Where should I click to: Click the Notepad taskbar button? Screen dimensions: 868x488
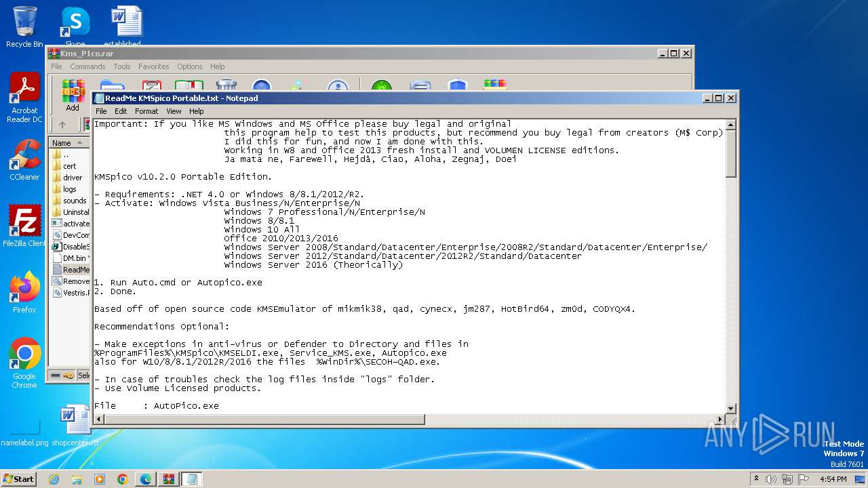tap(191, 479)
